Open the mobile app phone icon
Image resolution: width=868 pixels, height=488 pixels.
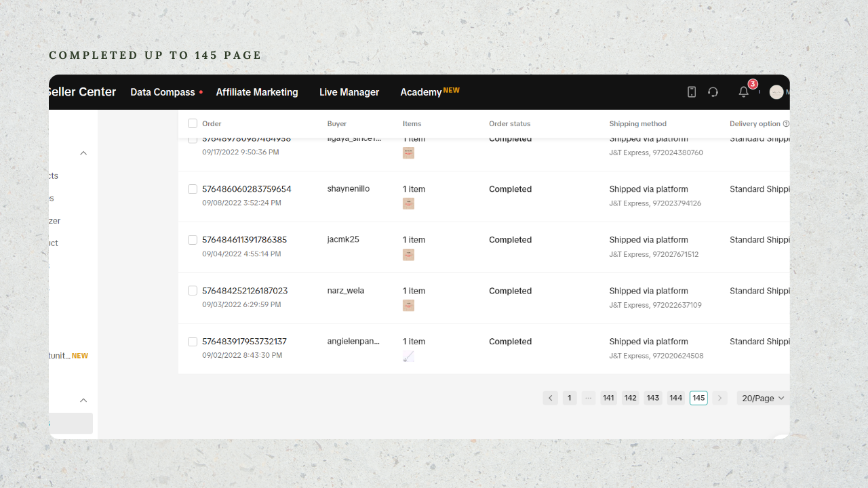692,92
